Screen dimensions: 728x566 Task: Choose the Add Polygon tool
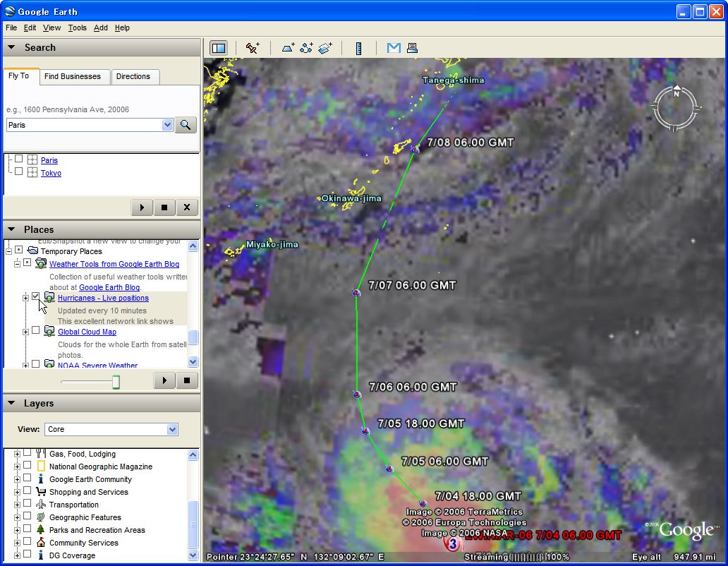coord(288,48)
